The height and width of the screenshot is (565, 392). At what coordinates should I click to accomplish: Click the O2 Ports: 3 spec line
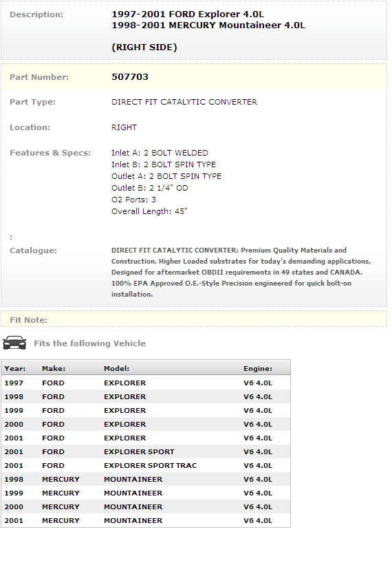click(133, 200)
